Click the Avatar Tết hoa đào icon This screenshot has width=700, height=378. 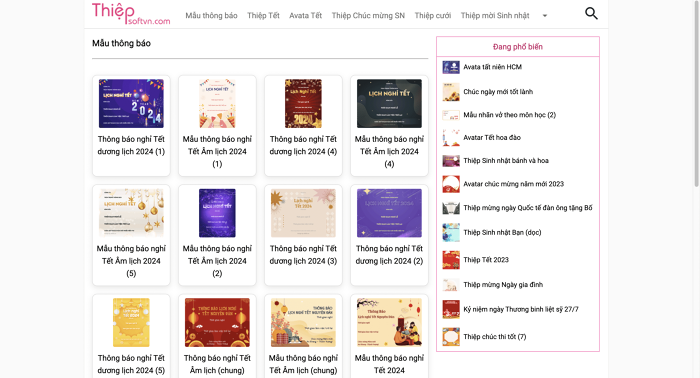pyautogui.click(x=451, y=138)
